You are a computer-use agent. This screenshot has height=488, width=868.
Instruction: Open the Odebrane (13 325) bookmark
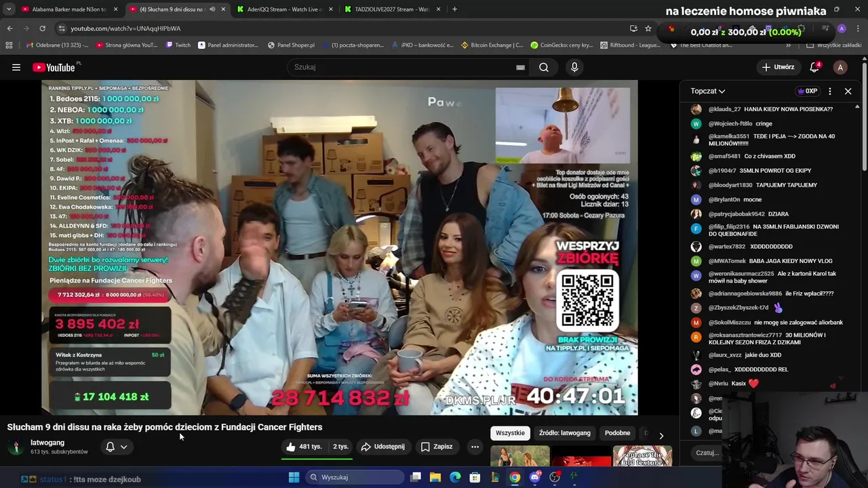[x=57, y=45]
